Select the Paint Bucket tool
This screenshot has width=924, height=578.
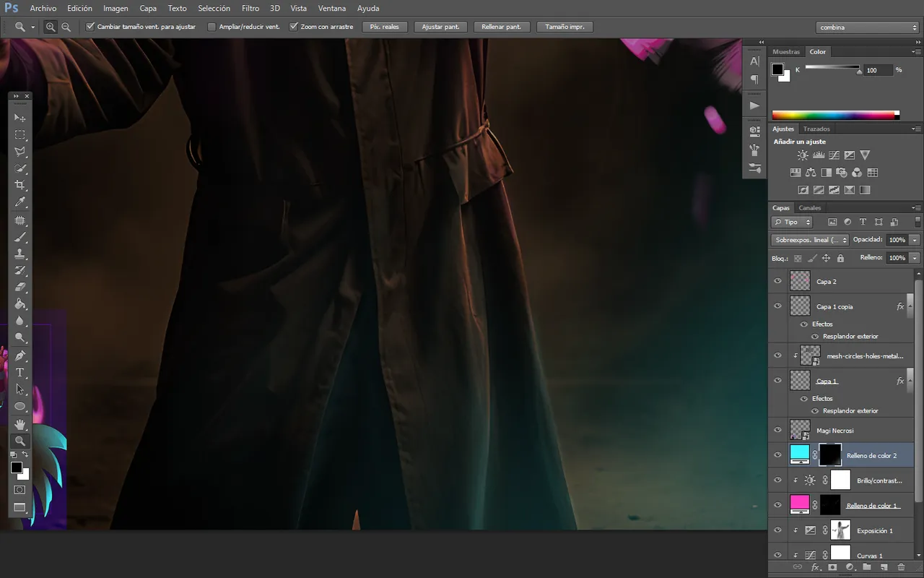(x=20, y=304)
